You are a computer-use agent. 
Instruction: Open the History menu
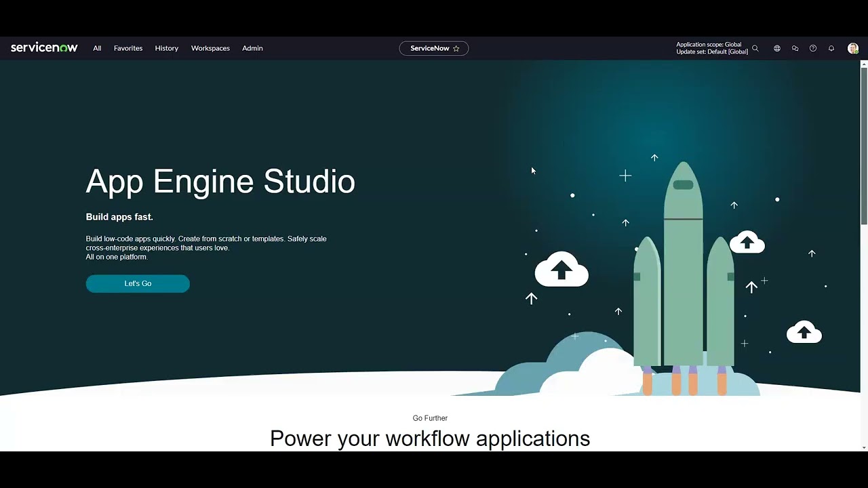(166, 48)
